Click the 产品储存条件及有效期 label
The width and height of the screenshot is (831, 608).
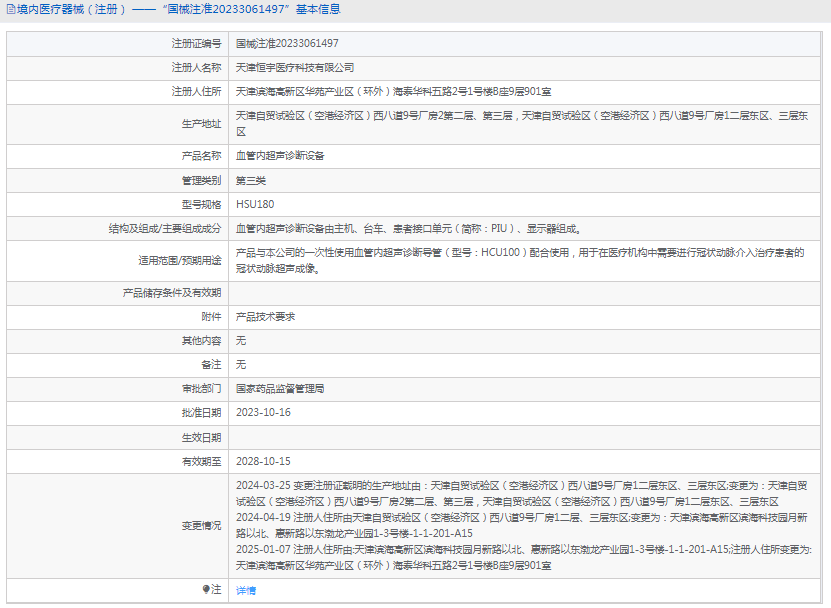[x=172, y=293]
